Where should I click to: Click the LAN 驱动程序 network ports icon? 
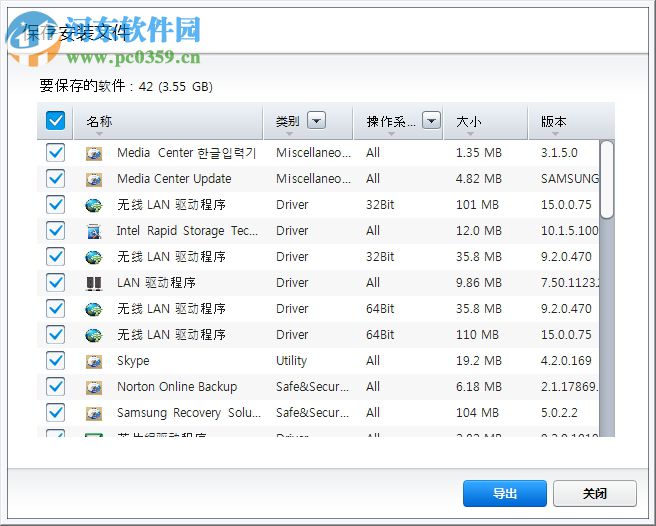pyautogui.click(x=94, y=283)
